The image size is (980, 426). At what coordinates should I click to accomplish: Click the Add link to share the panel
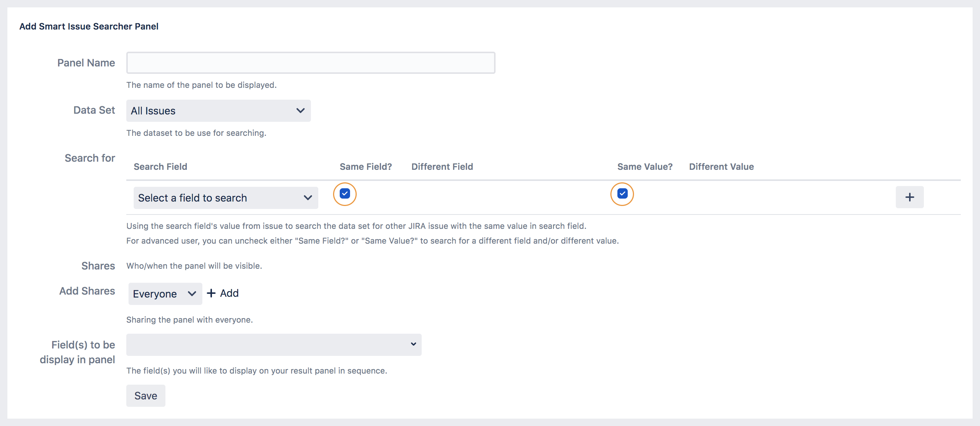click(x=228, y=293)
